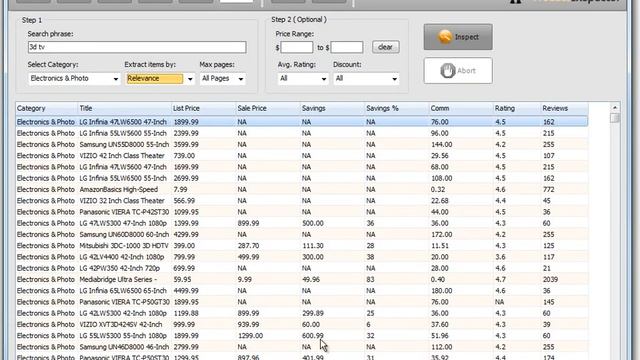The width and height of the screenshot is (640, 360).
Task: Sort by the List Price column header
Action: point(203,109)
